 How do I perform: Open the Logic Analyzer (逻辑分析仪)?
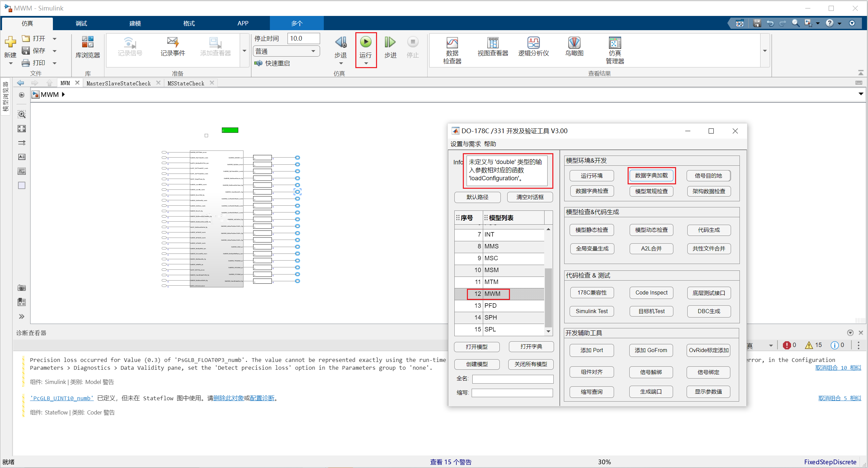pyautogui.click(x=533, y=47)
